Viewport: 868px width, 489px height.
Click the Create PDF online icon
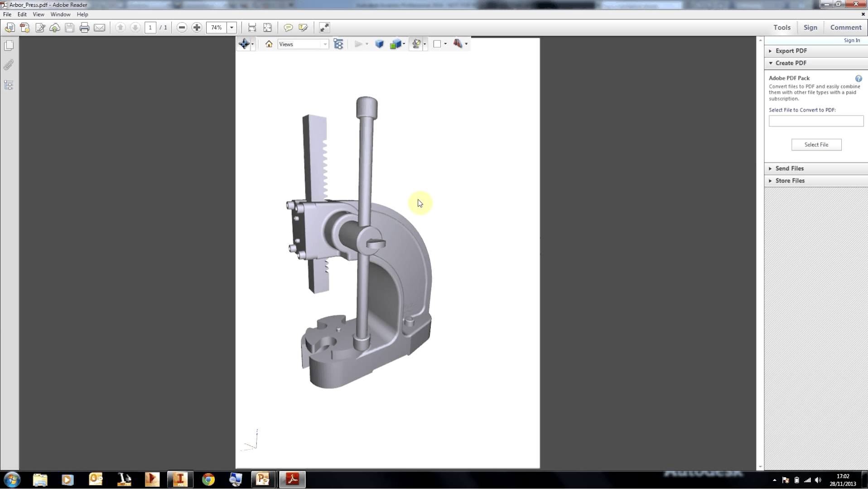(x=25, y=28)
